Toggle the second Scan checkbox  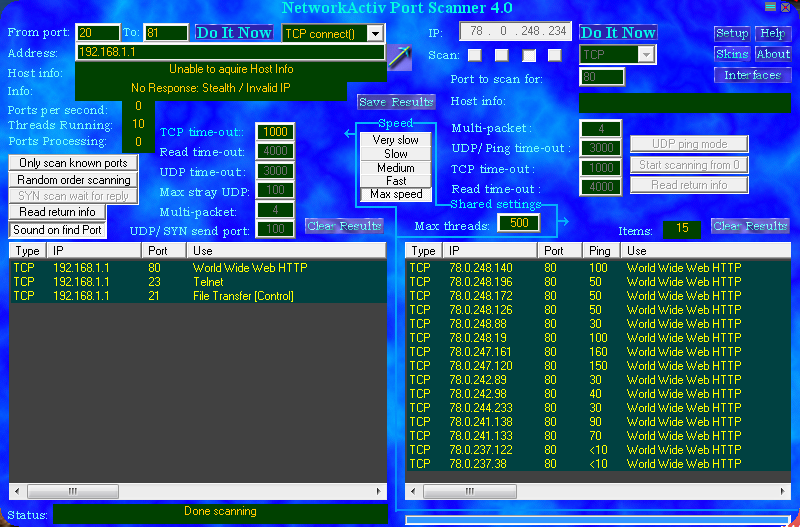click(502, 55)
